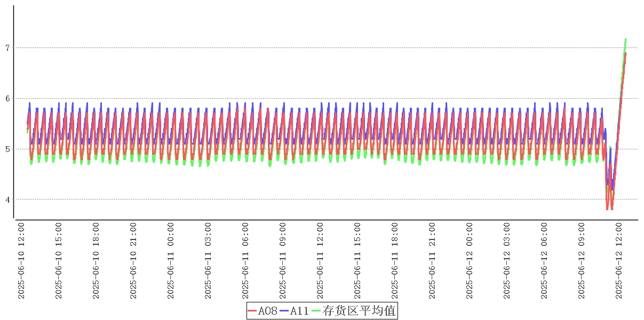Click the 2025-06-11 09:00 time tick label

(x=283, y=261)
